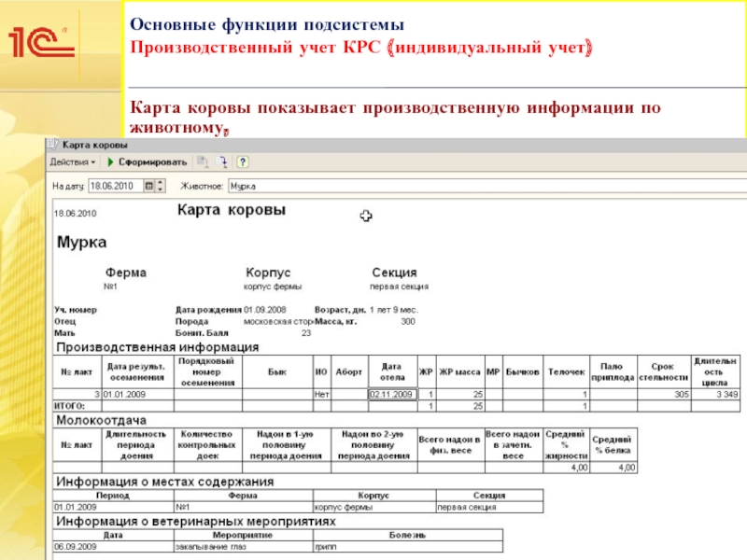Click the Средний % белка value 4,00
The image size is (747, 560).
pos(613,468)
